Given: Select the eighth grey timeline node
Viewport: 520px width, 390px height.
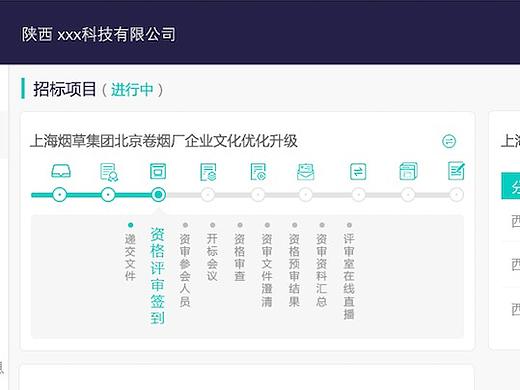Looking at the screenshot, I should tap(408, 195).
